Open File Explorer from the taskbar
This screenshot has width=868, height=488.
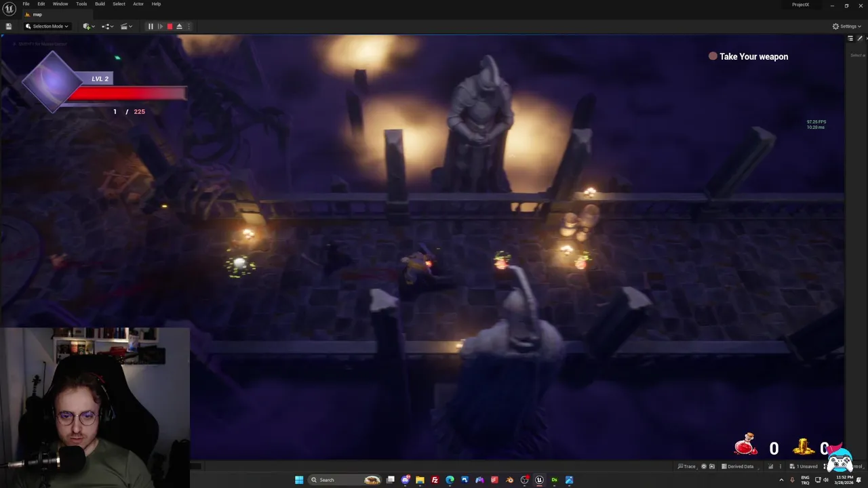coord(420,480)
